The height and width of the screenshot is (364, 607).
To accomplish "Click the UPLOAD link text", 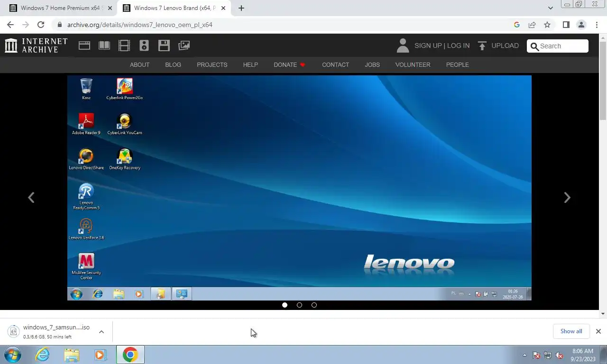I will pyautogui.click(x=505, y=45).
